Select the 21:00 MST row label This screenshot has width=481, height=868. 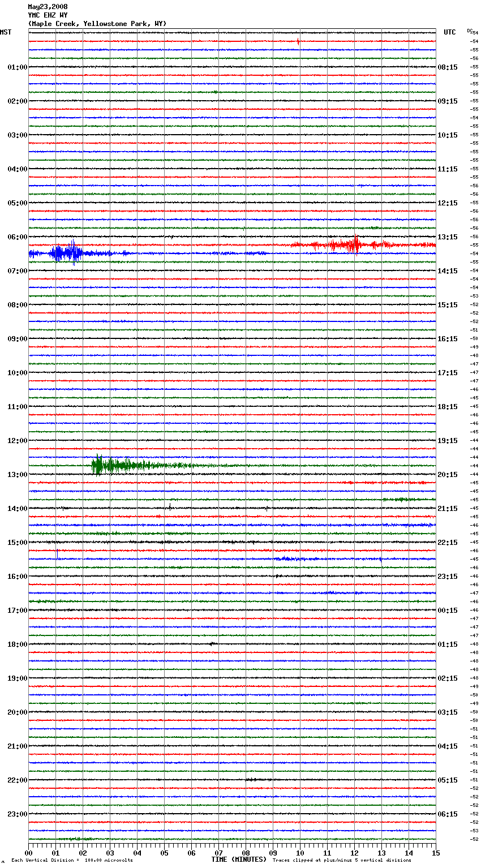pyautogui.click(x=18, y=746)
